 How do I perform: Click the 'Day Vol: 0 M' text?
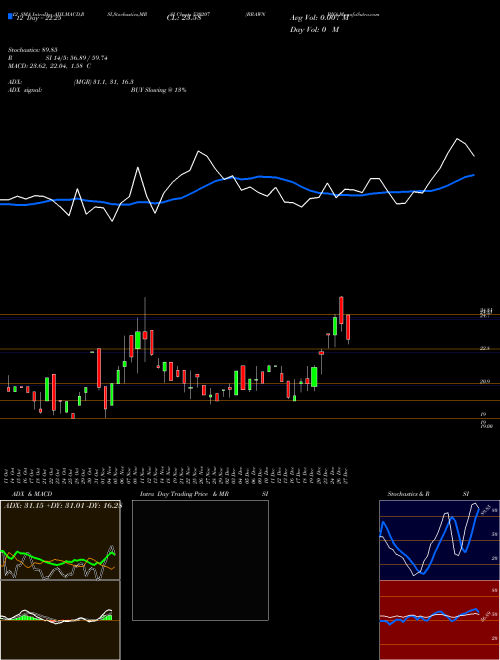pyautogui.click(x=314, y=30)
